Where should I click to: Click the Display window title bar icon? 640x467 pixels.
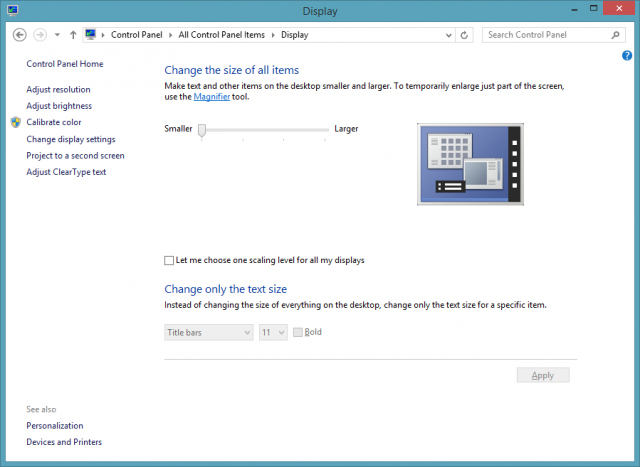(x=13, y=10)
